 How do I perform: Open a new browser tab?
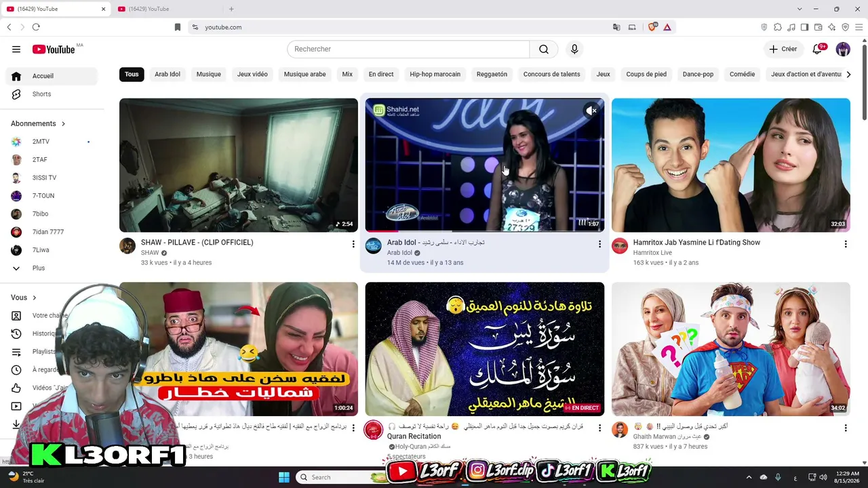pos(231,9)
